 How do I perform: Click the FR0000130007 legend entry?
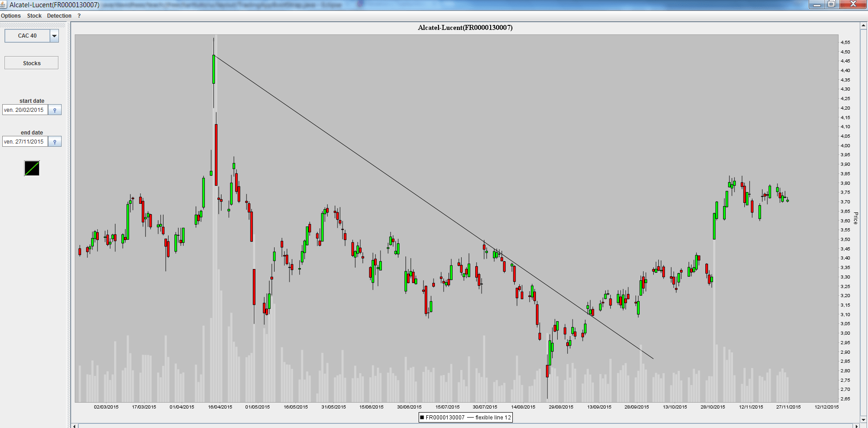(442, 418)
